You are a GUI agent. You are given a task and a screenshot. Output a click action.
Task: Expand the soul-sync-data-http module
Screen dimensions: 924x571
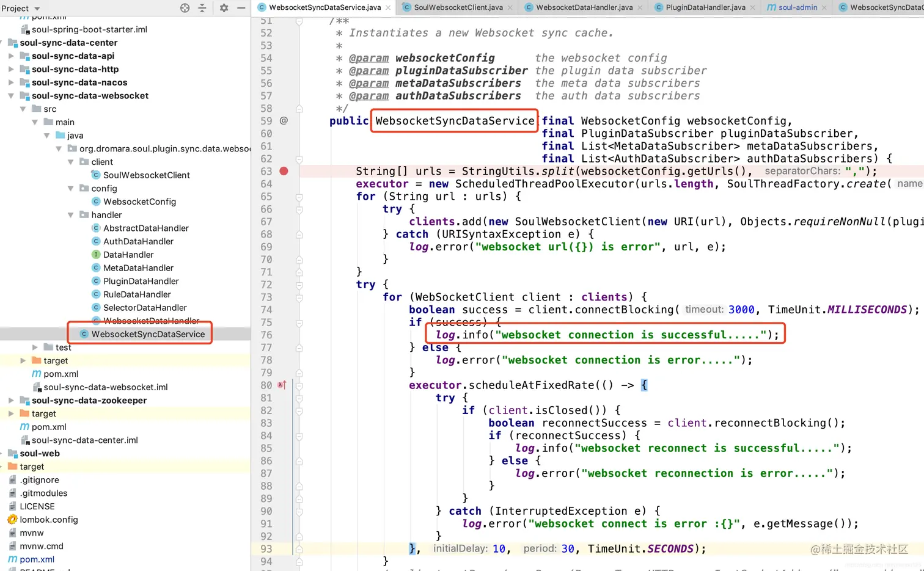[x=11, y=70]
